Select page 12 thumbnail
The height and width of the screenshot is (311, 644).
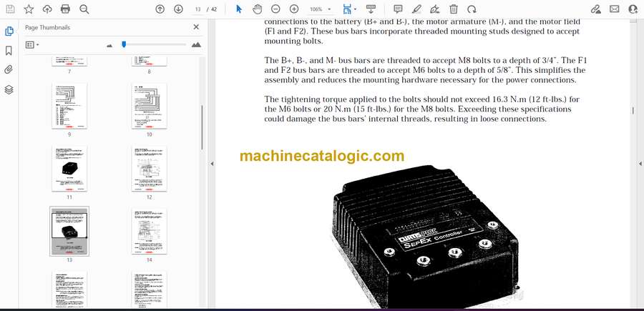point(149,168)
